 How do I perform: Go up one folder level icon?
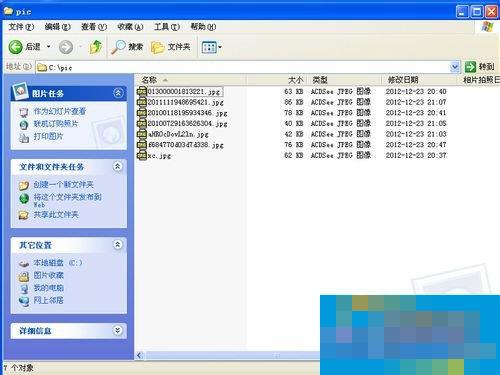96,47
